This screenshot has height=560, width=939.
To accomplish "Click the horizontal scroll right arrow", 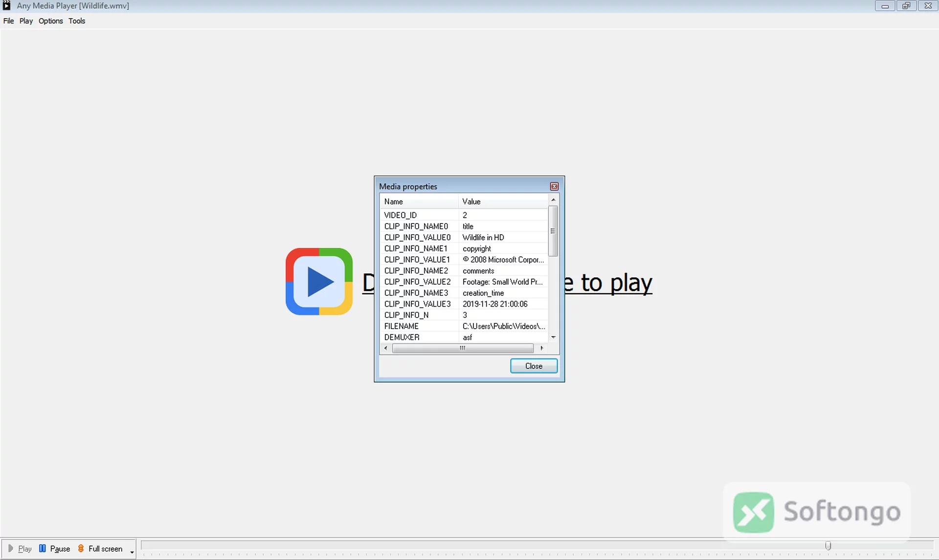I will click(x=542, y=348).
